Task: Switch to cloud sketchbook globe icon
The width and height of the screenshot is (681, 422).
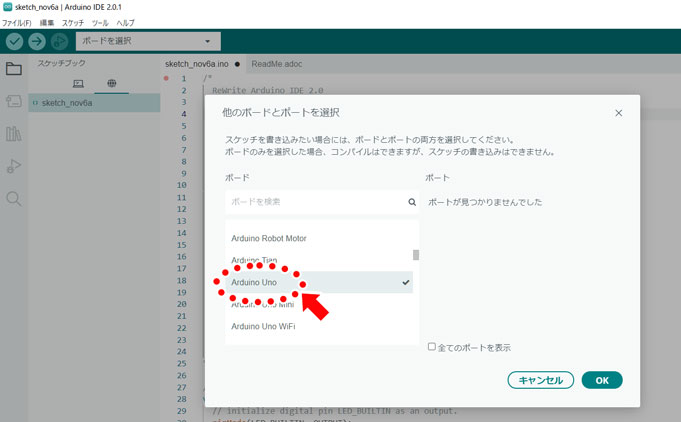Action: 112,83
